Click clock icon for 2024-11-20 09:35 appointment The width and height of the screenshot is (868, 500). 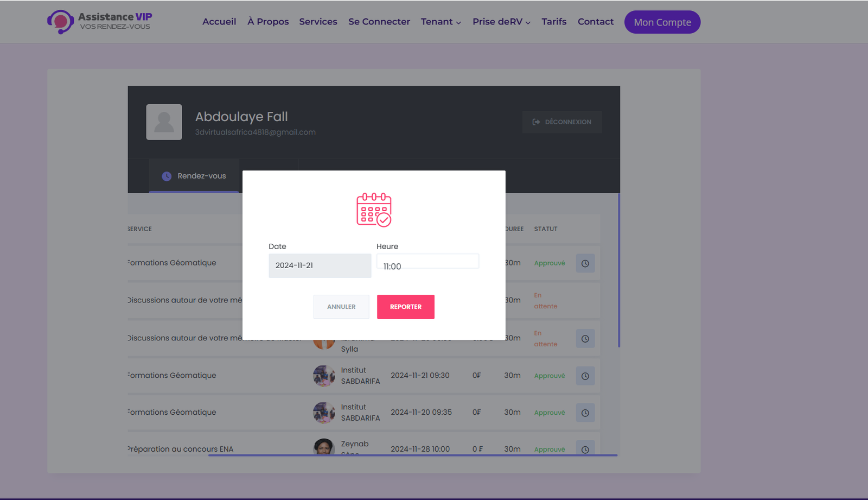tap(585, 413)
